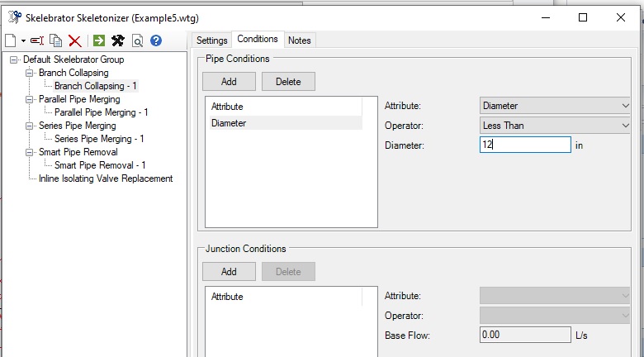Screen dimensions: 644x357
Task: Open the blue Help question mark icon
Action: pyautogui.click(x=156, y=40)
